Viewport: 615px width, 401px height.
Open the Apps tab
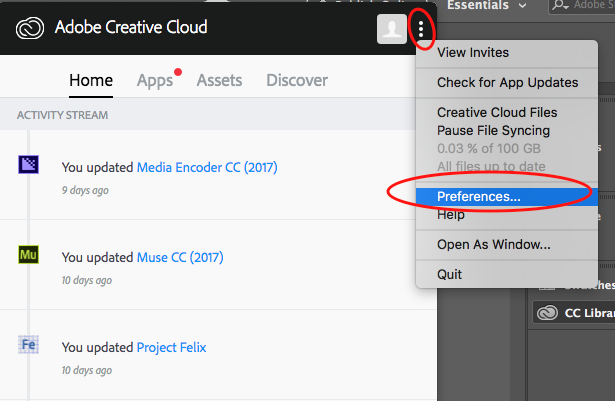155,80
